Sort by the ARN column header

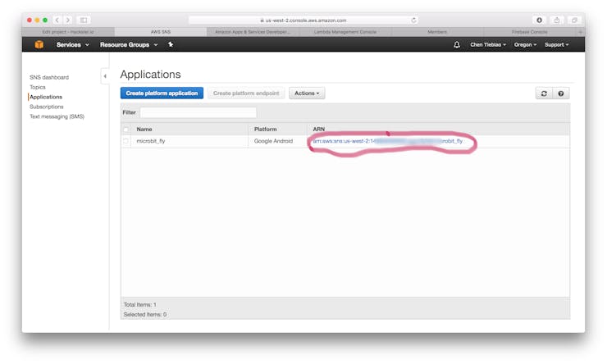(318, 130)
